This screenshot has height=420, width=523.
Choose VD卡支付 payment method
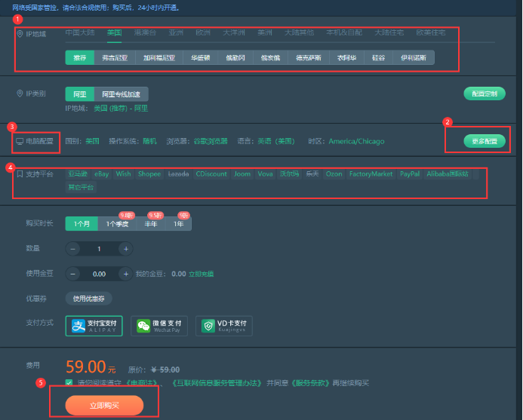(x=224, y=326)
